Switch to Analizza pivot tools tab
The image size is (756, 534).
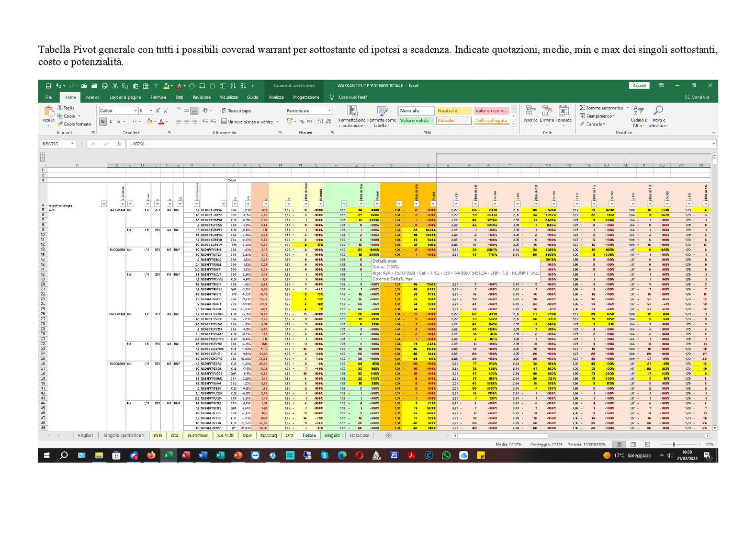pos(276,97)
